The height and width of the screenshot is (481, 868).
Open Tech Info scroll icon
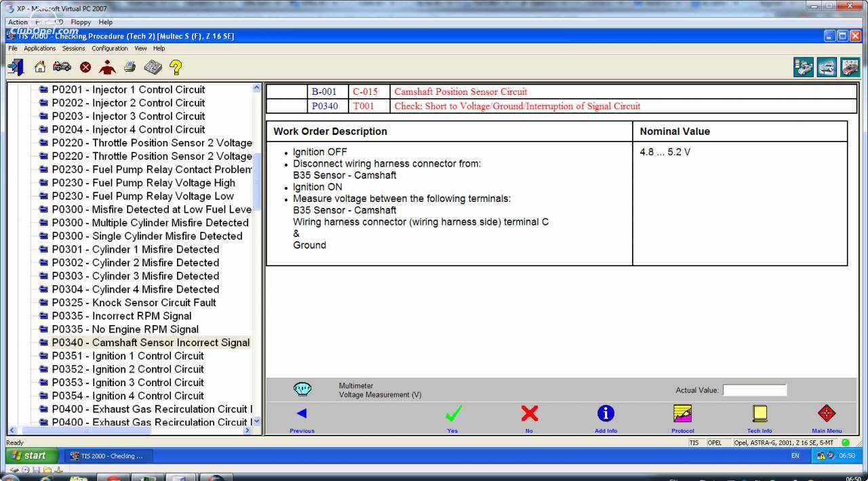(759, 413)
